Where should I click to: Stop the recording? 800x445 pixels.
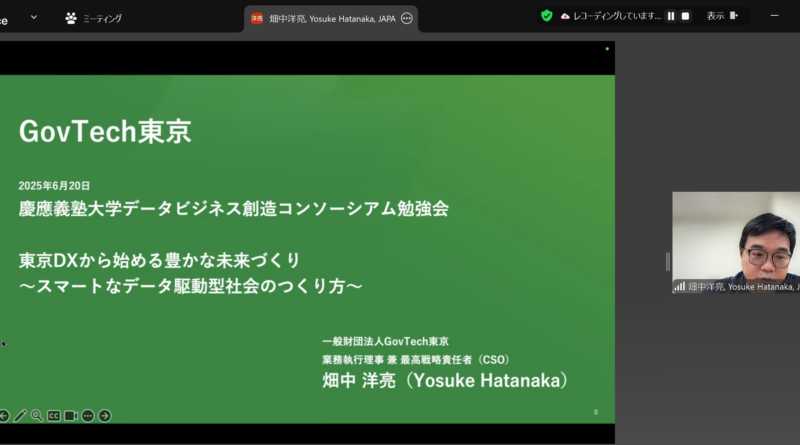[686, 16]
